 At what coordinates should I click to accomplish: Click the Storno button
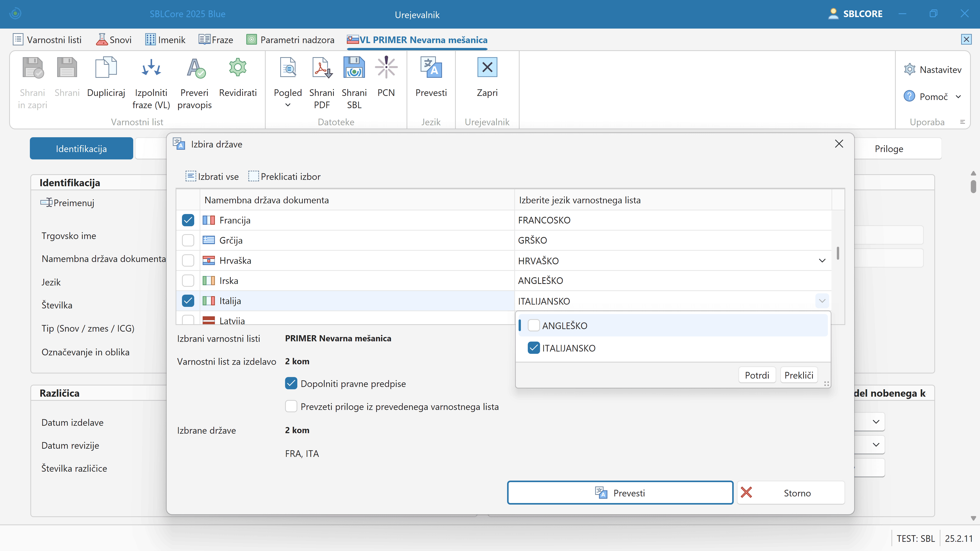(791, 493)
